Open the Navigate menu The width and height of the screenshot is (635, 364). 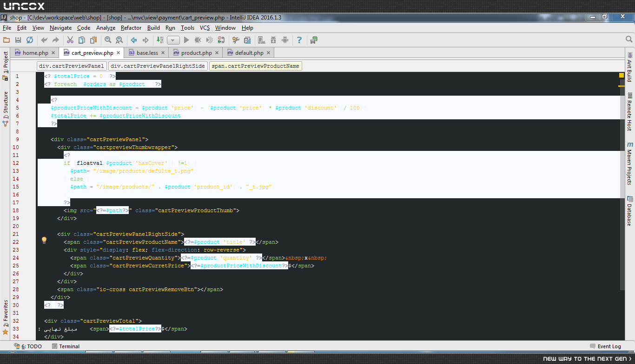click(x=61, y=28)
